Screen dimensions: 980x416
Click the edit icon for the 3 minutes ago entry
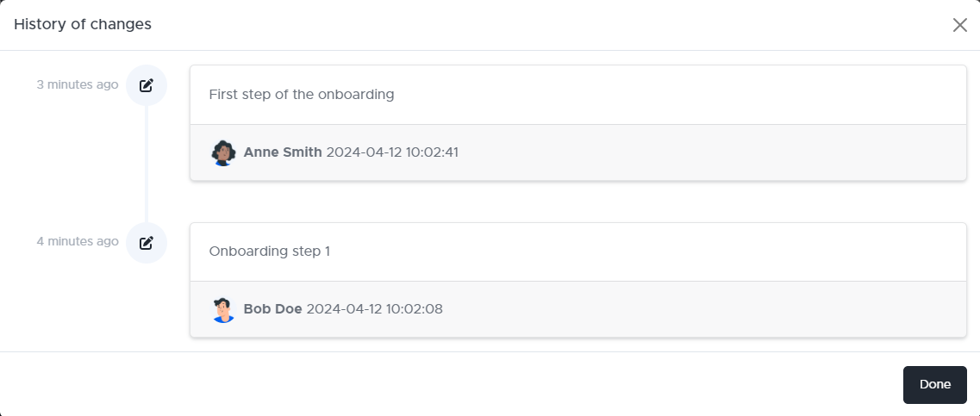(147, 85)
